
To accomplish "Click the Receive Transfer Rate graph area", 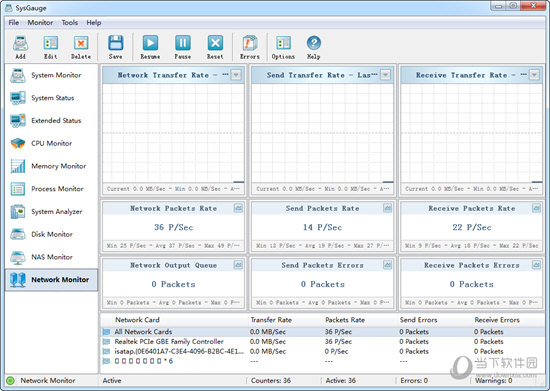I will pos(472,133).
